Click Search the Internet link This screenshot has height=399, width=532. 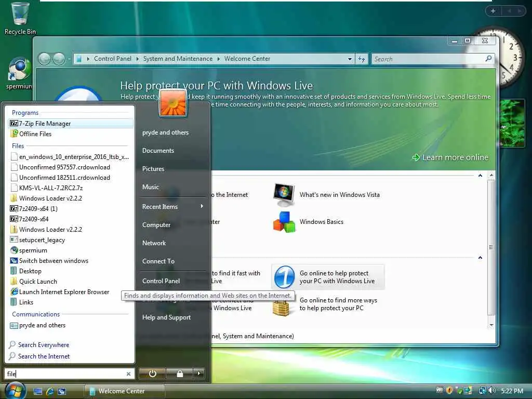tap(44, 356)
